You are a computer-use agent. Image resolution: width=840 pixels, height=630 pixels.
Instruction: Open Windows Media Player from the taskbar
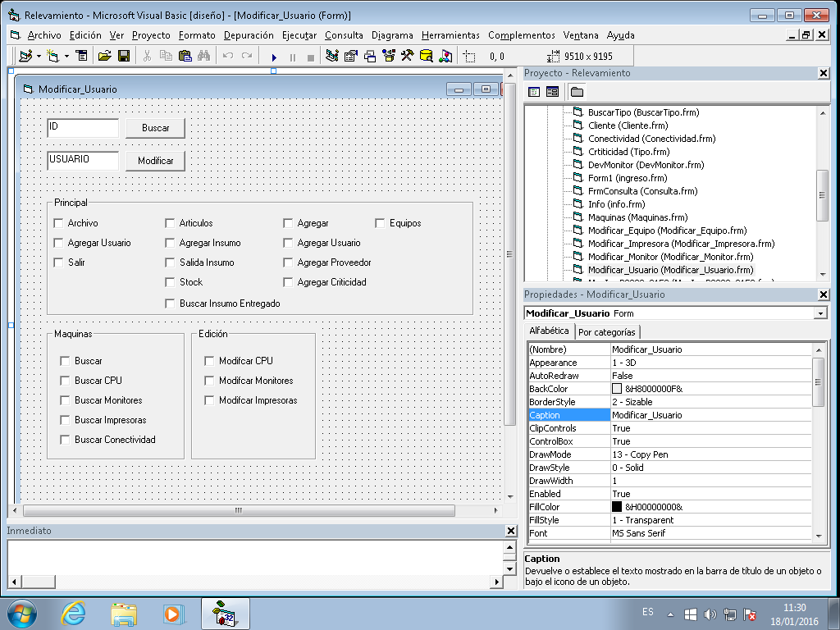[174, 614]
